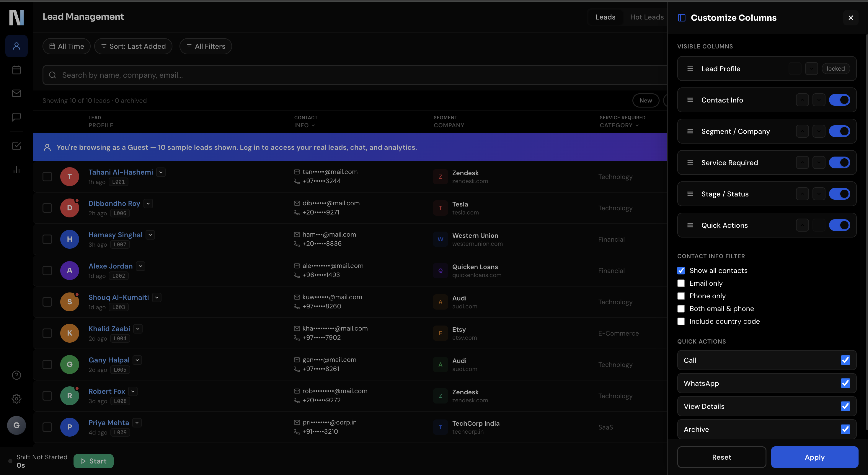
Task: Uncheck Show all contacts
Action: (x=681, y=270)
